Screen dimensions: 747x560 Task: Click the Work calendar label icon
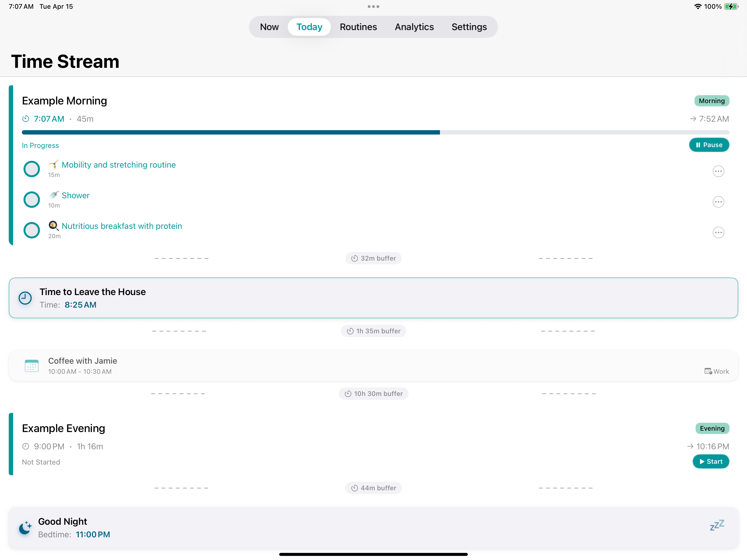pos(708,371)
